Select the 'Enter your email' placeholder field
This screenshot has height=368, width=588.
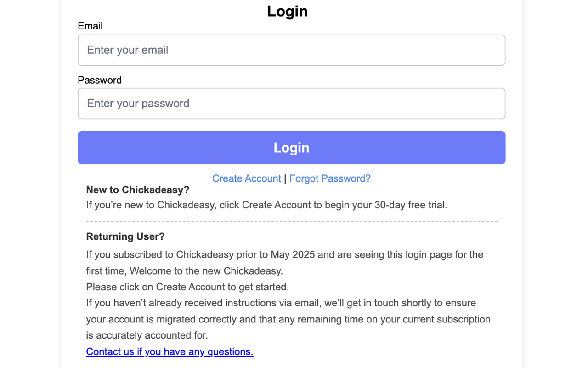292,50
